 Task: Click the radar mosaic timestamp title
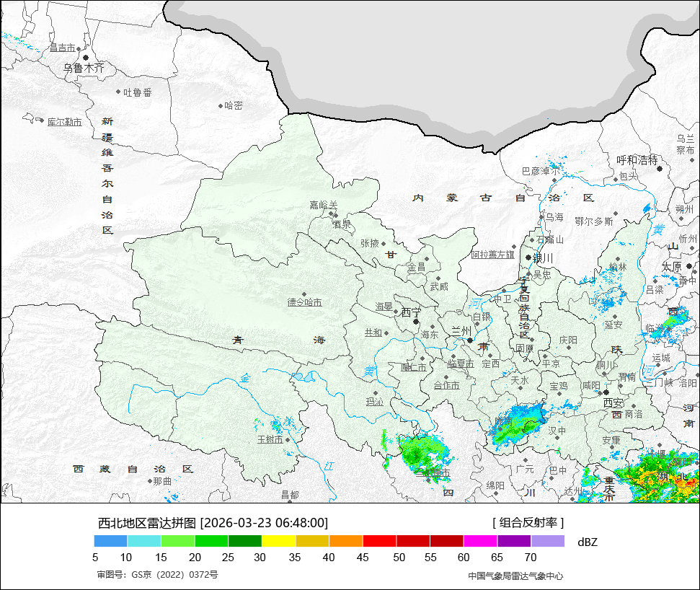point(213,522)
